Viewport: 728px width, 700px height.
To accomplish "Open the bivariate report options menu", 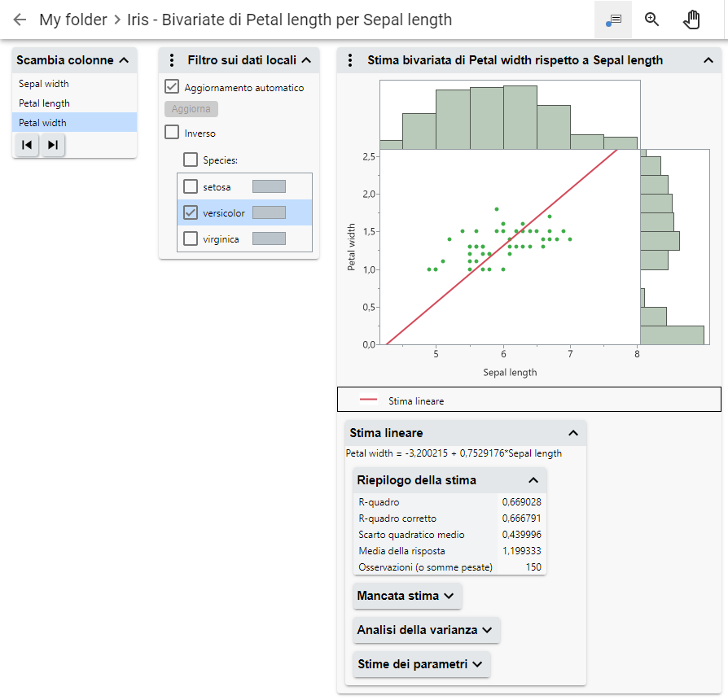I will tap(350, 60).
